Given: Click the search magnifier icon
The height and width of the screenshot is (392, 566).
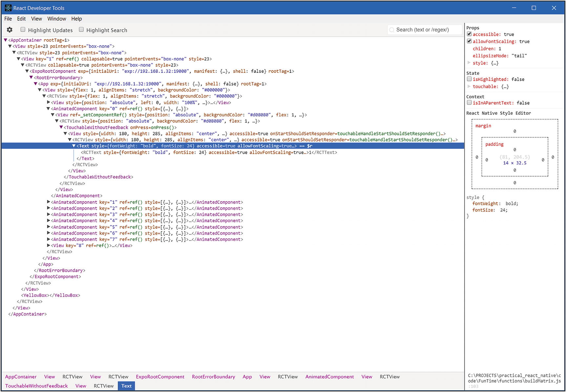Looking at the screenshot, I should click(x=392, y=29).
